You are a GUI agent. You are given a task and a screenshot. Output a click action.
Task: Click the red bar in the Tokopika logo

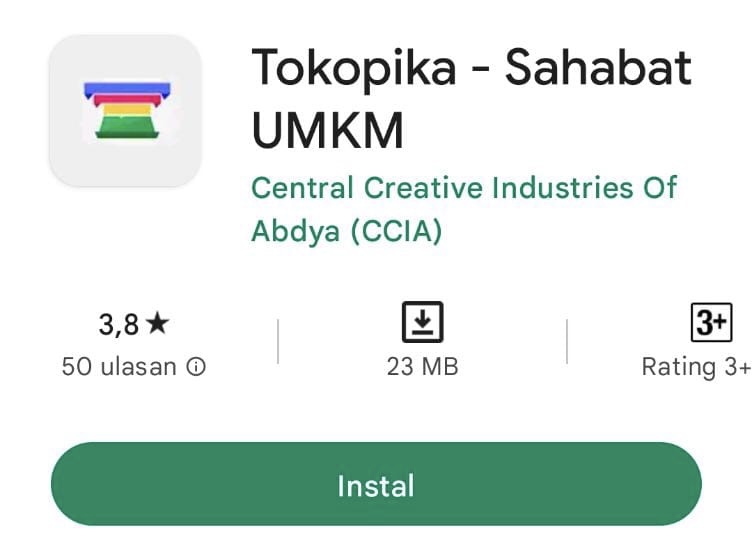click(125, 99)
